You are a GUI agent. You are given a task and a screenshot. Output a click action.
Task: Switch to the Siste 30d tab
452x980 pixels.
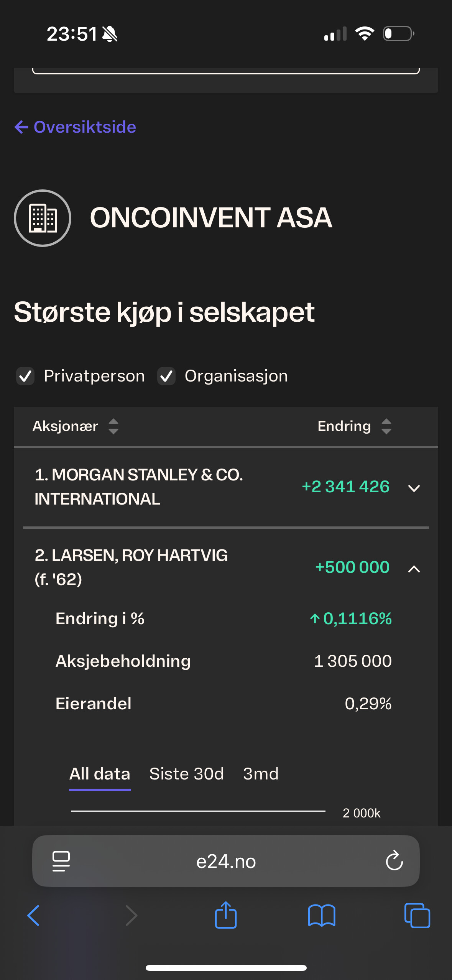pyautogui.click(x=186, y=774)
